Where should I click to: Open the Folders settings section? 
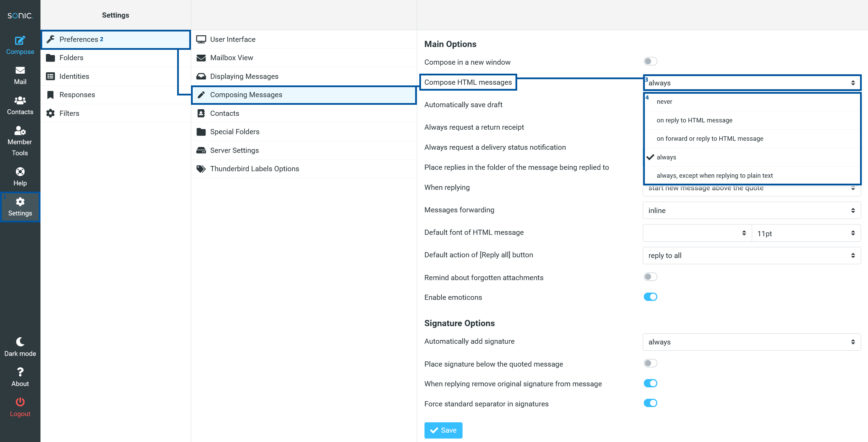[x=116, y=58]
